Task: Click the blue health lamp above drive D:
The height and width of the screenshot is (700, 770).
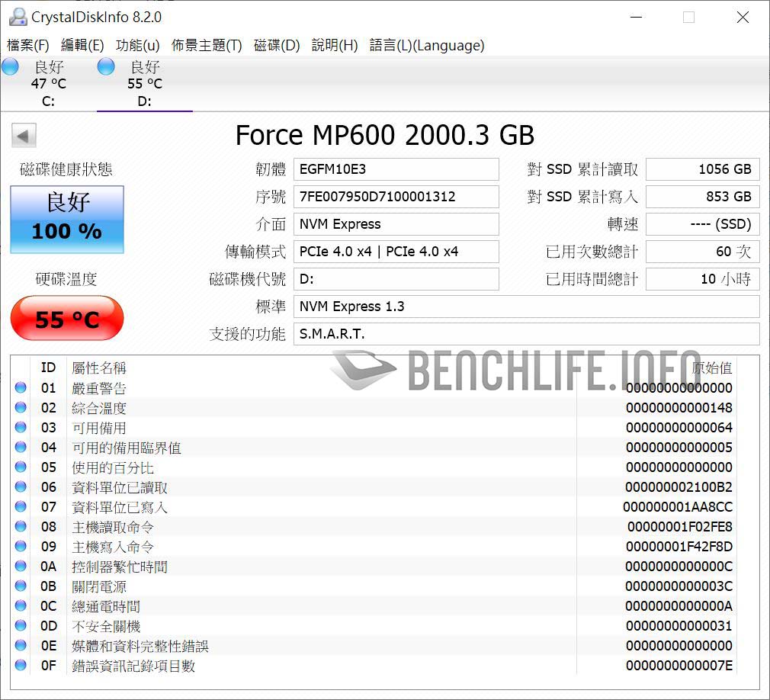Action: pos(104,67)
